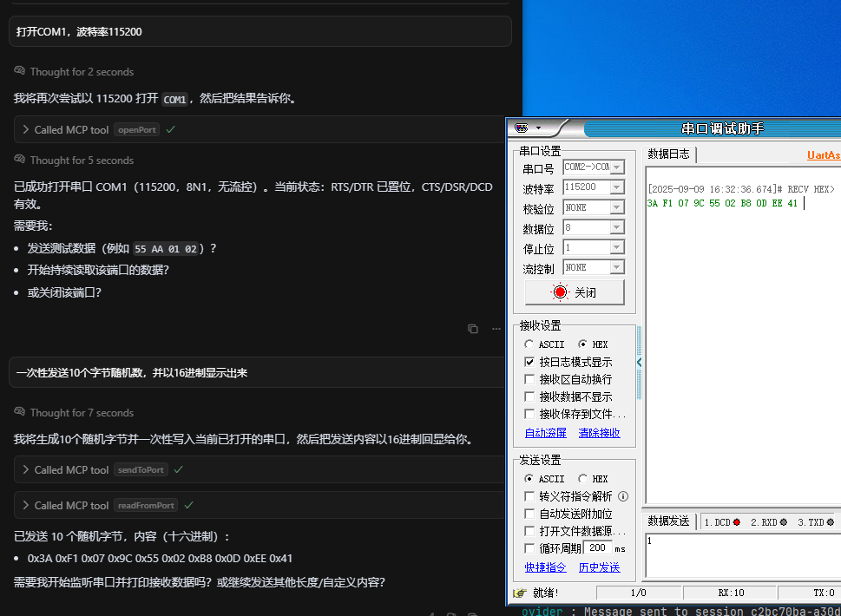Screen dimensions: 841x616
Task: Open the 流控制 flow control dropdown
Action: [617, 267]
